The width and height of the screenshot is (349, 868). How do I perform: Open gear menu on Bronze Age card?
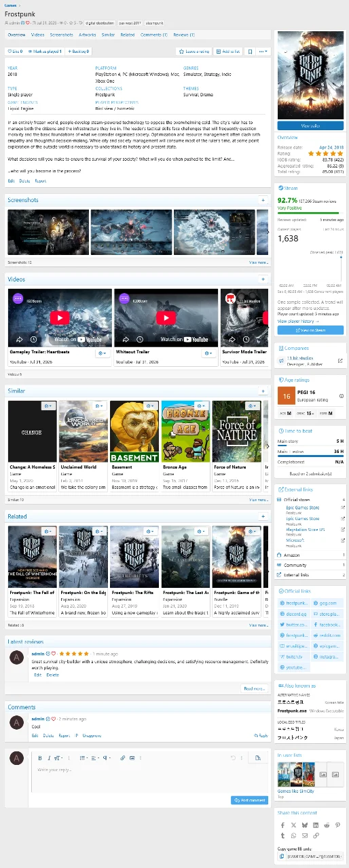pyautogui.click(x=201, y=406)
